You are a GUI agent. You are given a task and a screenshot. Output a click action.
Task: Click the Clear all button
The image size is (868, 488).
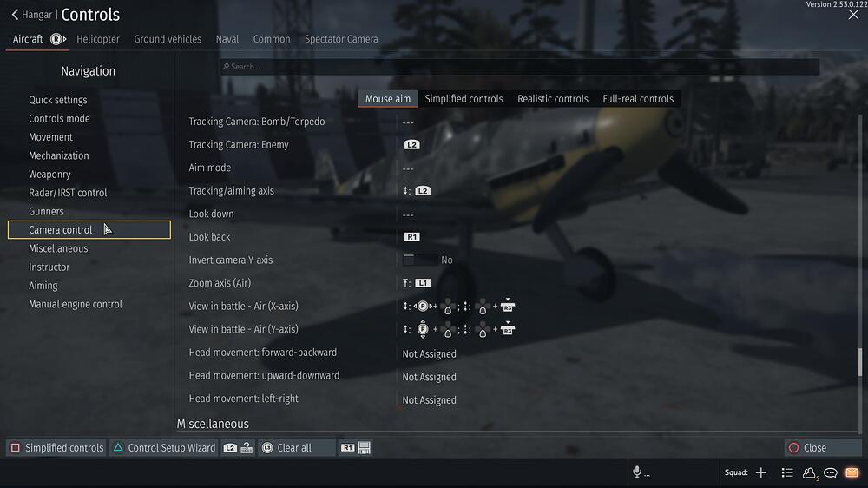pos(286,447)
